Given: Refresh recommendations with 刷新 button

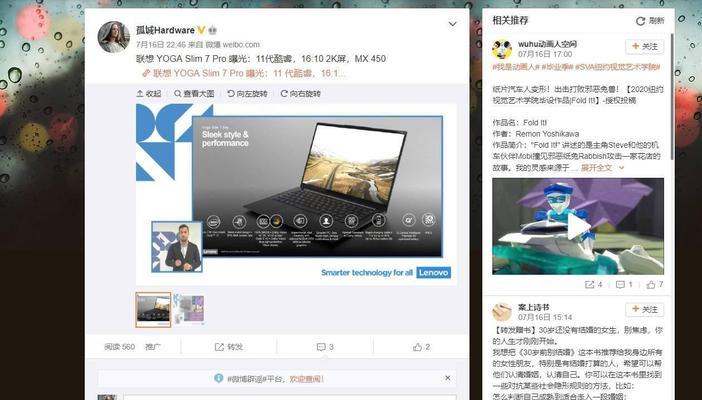Looking at the screenshot, I should point(650,21).
